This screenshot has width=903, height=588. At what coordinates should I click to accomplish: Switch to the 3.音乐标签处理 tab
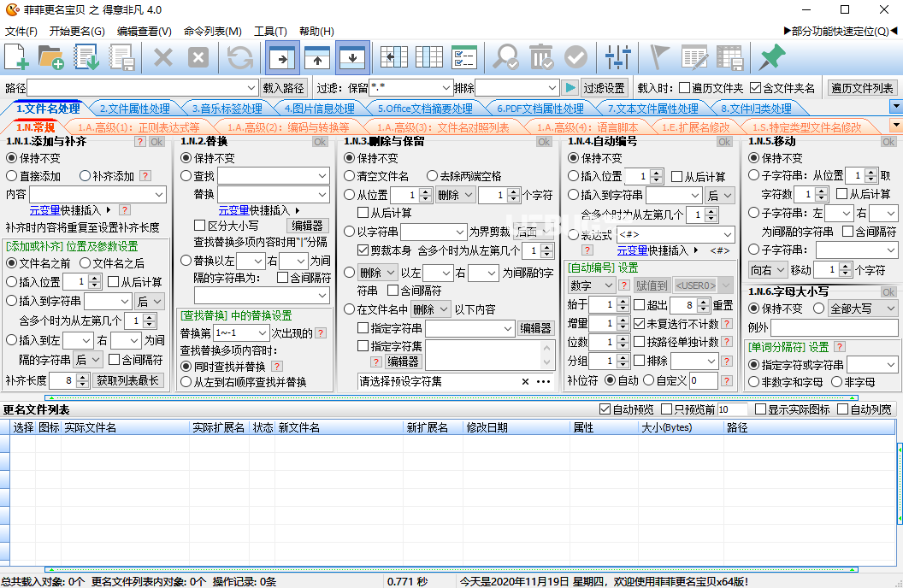[227, 109]
